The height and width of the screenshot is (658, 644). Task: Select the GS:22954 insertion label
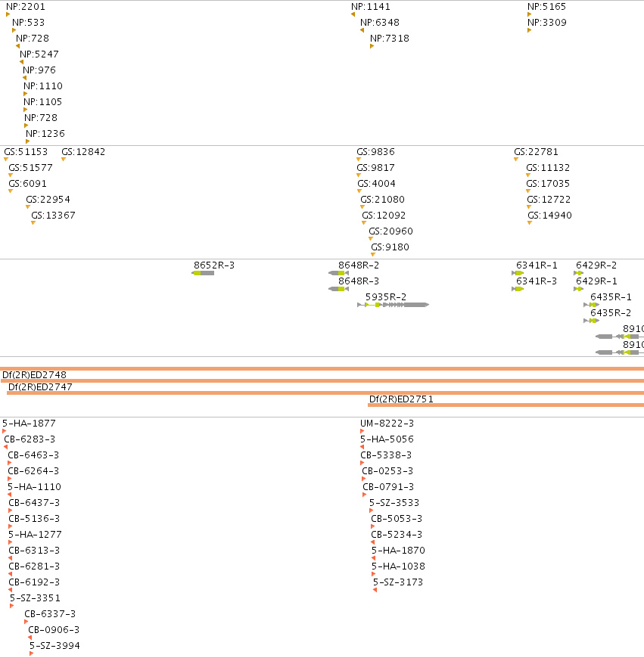48,200
